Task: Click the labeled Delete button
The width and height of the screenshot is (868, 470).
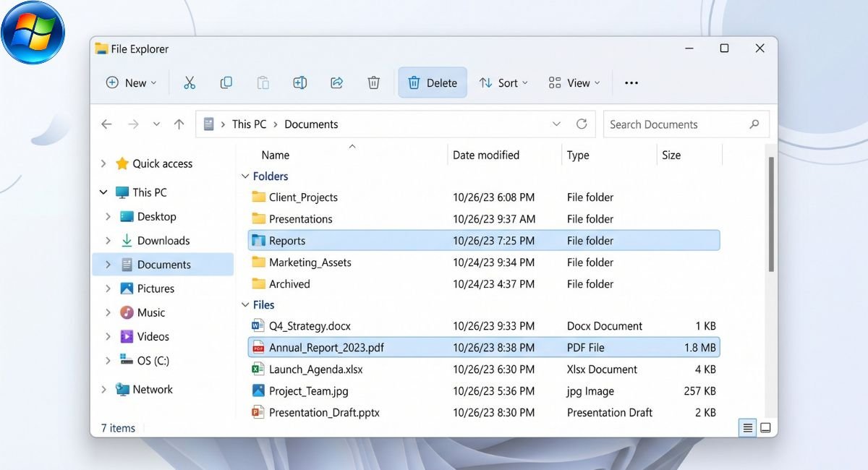Action: coord(433,83)
